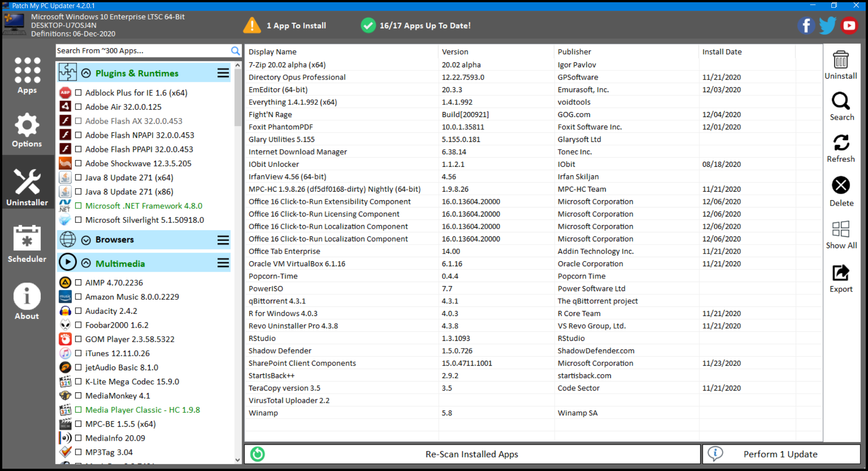Click the Delete X icon

point(841,185)
